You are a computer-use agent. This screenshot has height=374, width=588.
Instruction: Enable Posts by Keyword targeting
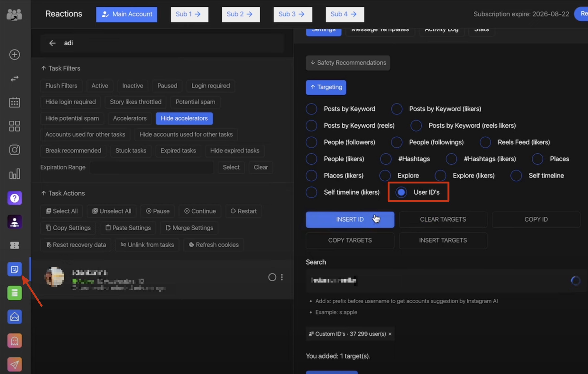[311, 109]
